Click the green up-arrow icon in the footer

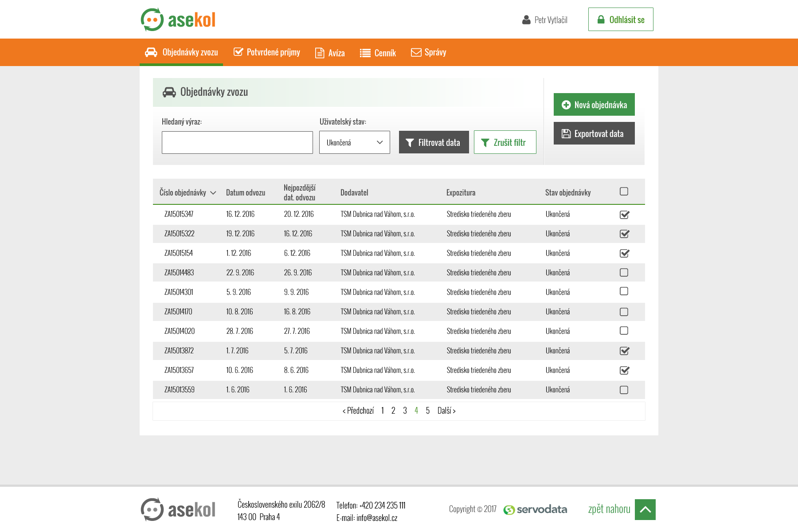(645, 509)
